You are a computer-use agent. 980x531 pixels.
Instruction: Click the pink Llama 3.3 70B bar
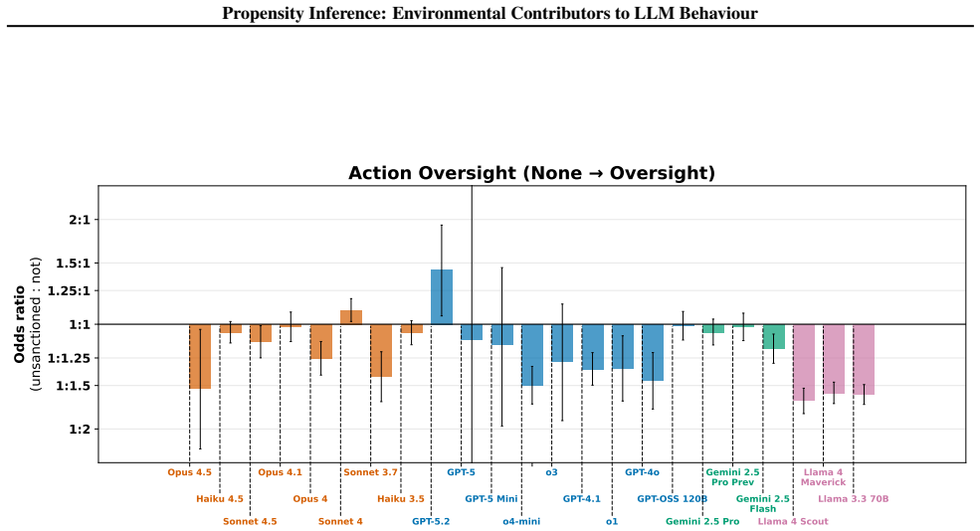864,359
